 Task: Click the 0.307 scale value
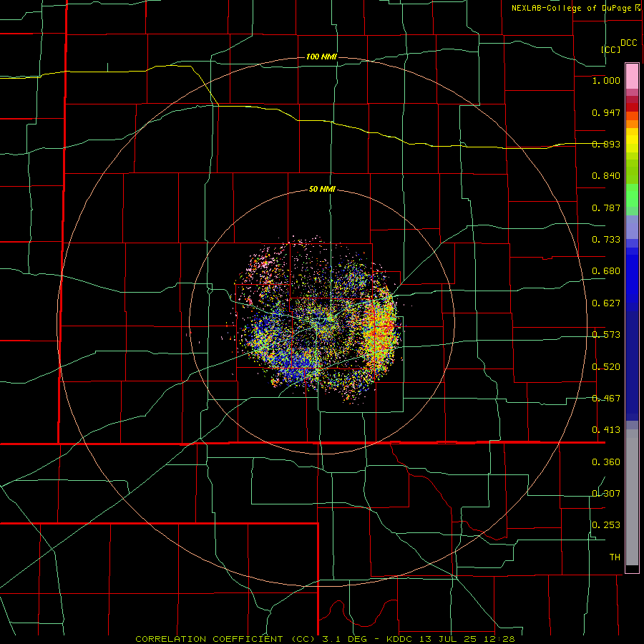[x=606, y=494]
